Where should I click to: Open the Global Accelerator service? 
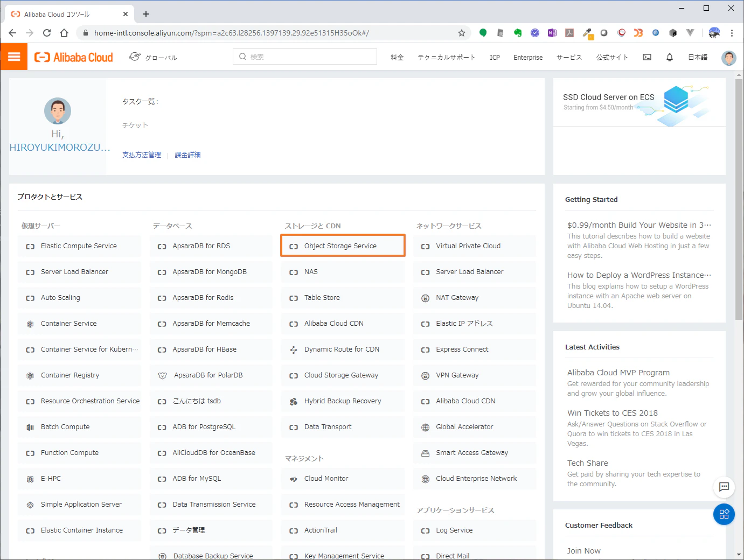pyautogui.click(x=475, y=426)
